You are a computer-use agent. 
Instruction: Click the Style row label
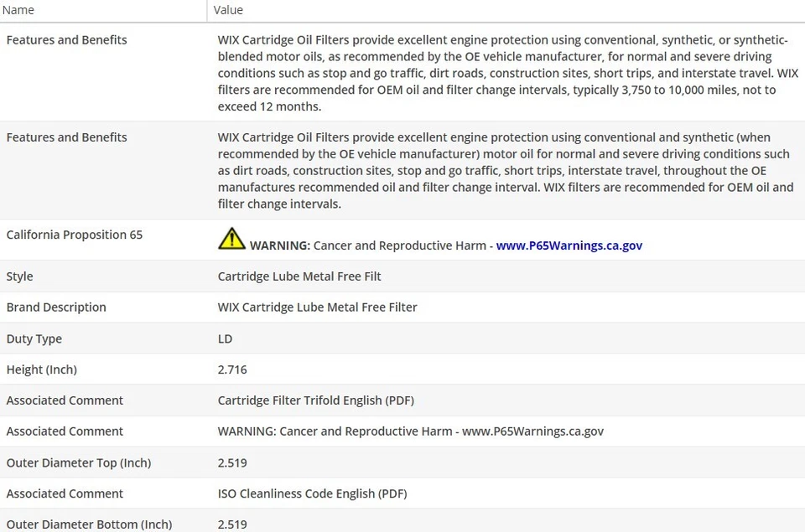[19, 276]
